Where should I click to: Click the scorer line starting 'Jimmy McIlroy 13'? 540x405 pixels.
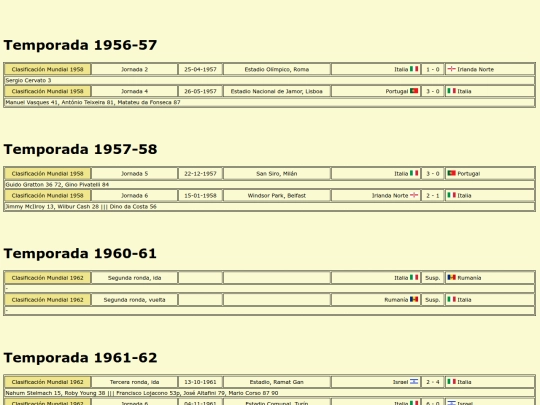click(81, 207)
